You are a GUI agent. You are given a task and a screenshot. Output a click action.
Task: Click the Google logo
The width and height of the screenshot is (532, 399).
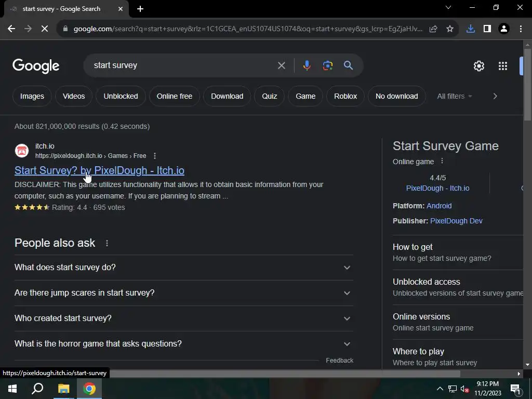(x=36, y=66)
